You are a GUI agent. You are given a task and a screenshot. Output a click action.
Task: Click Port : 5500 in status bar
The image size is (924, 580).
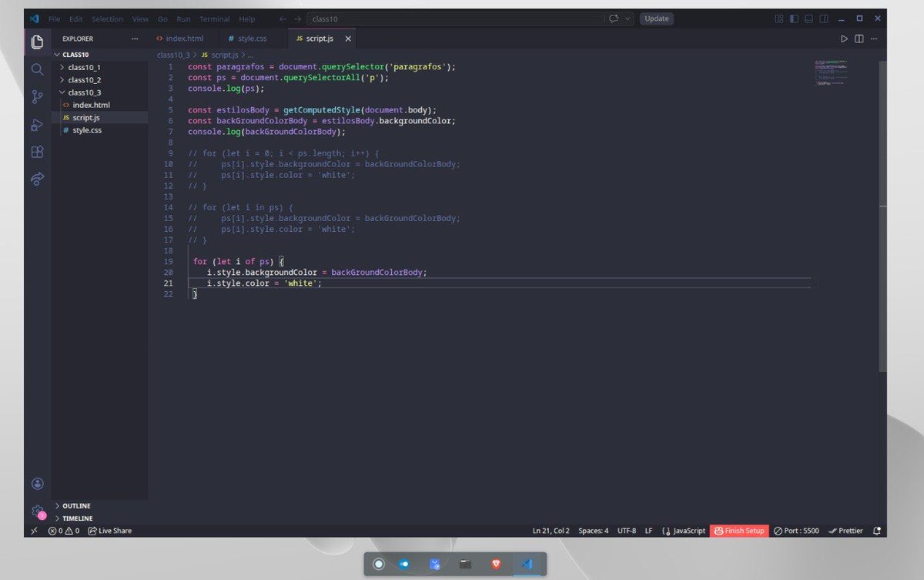tap(796, 531)
